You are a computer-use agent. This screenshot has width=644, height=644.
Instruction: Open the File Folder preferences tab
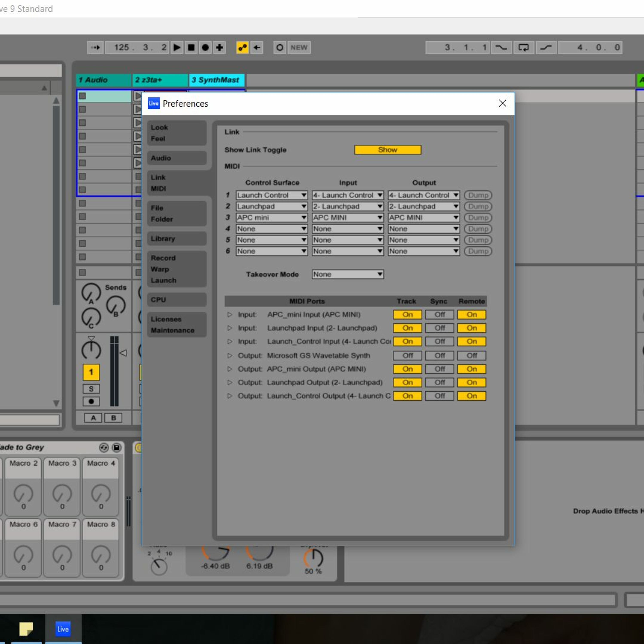click(x=177, y=213)
